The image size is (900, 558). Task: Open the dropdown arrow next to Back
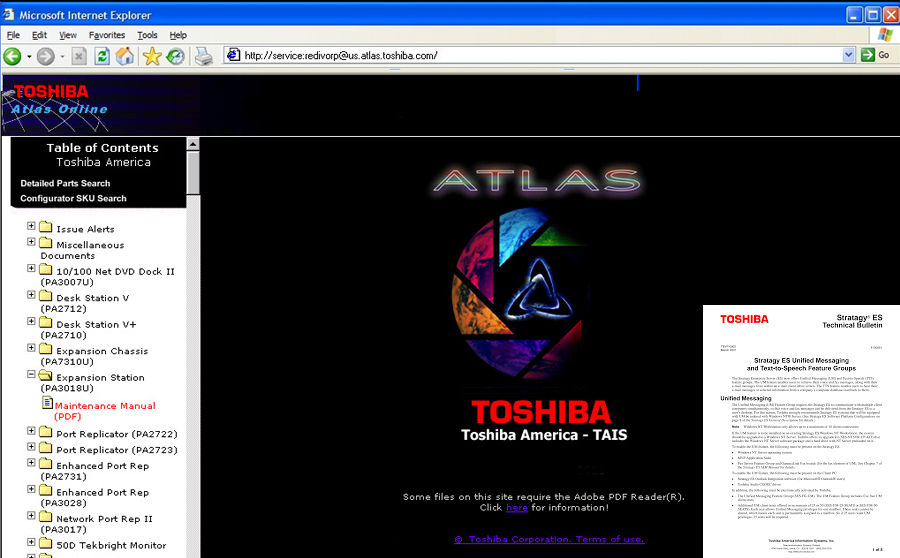click(x=29, y=56)
